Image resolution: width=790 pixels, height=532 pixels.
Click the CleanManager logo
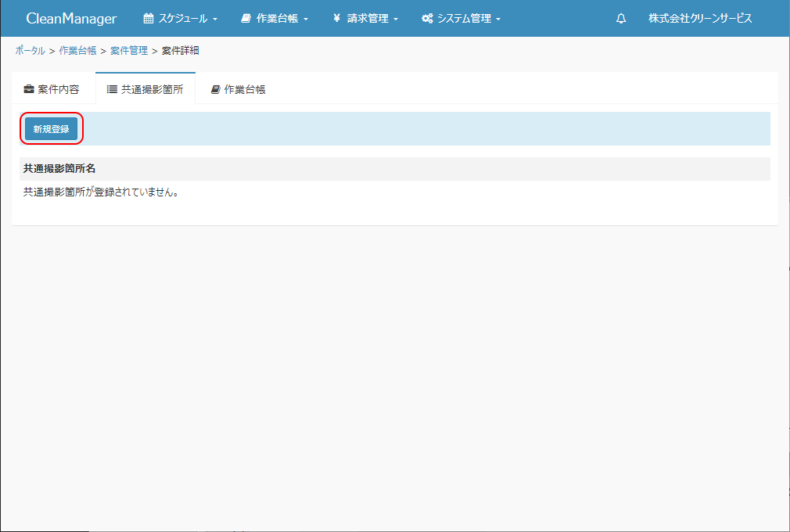(x=71, y=19)
